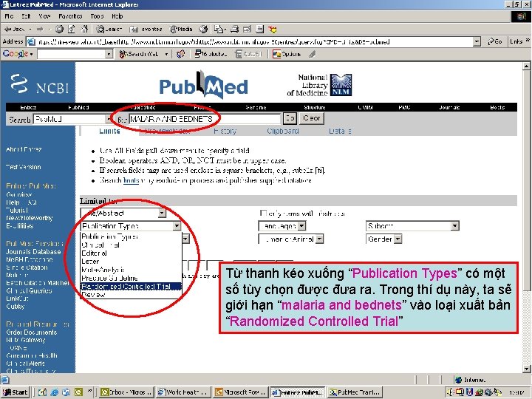Expand the Google toolbar search box dropdown

109,54
